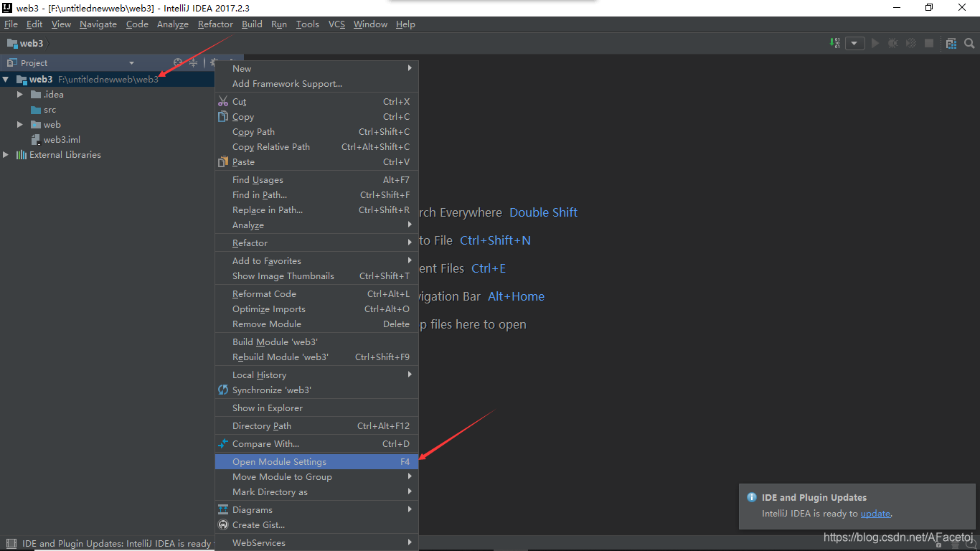Image resolution: width=980 pixels, height=551 pixels.
Task: Choose Find Usages
Action: 316,180
